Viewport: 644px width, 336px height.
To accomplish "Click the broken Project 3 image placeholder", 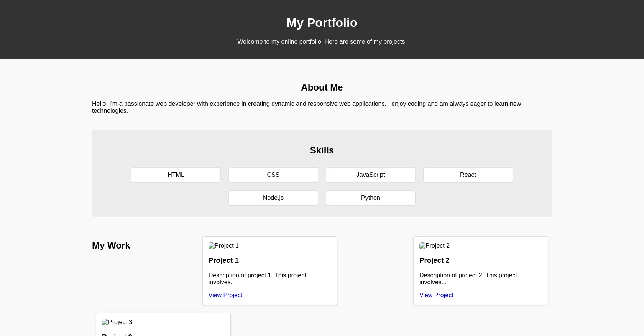I will pyautogui.click(x=117, y=322).
